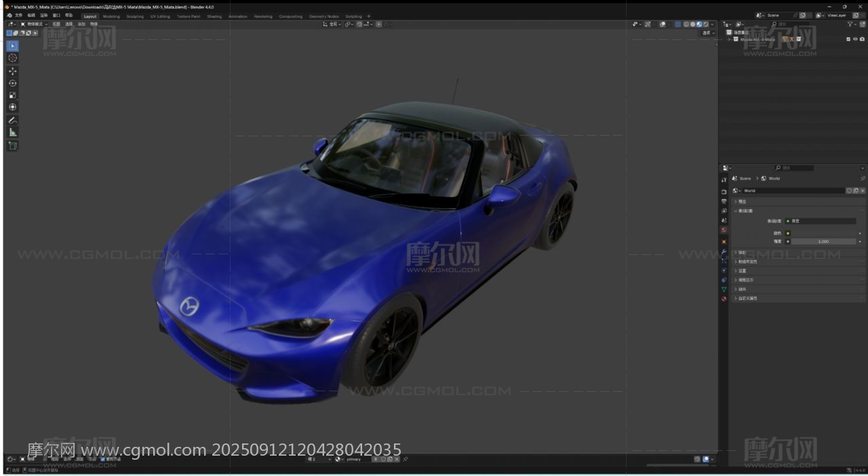The image size is (868, 476).
Task: Click the 强度 value slider showing 1.000
Action: 823,241
